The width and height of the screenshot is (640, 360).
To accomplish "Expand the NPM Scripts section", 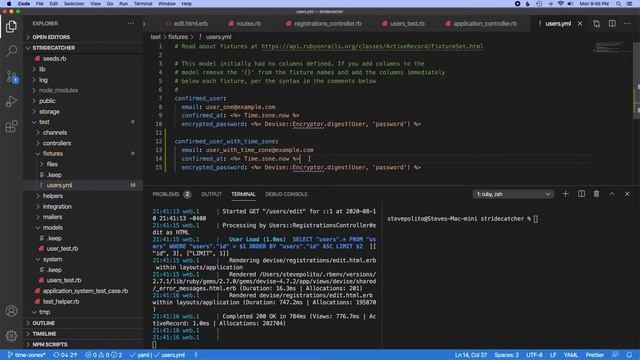I will pos(83,344).
